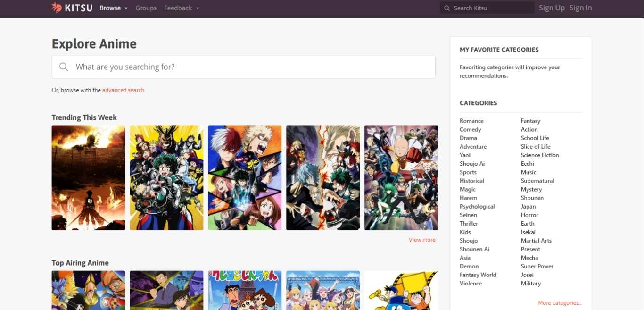Open the Browse dropdown menu
This screenshot has height=310, width=644.
tap(114, 8)
